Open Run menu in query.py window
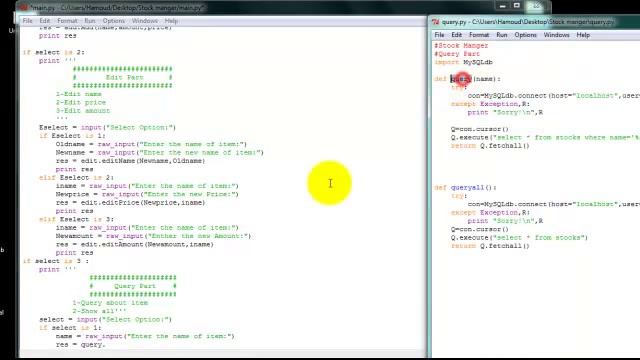Screen dimensions: 640x360 502,35
